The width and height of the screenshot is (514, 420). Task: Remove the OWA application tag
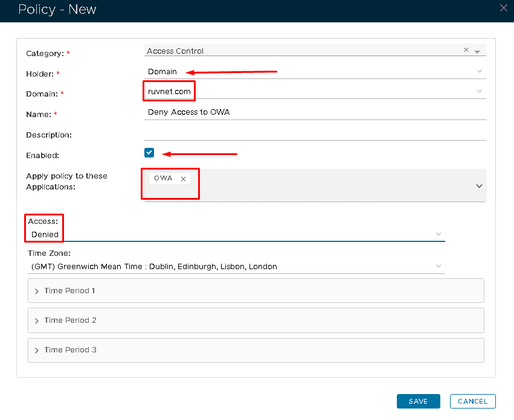pos(183,179)
